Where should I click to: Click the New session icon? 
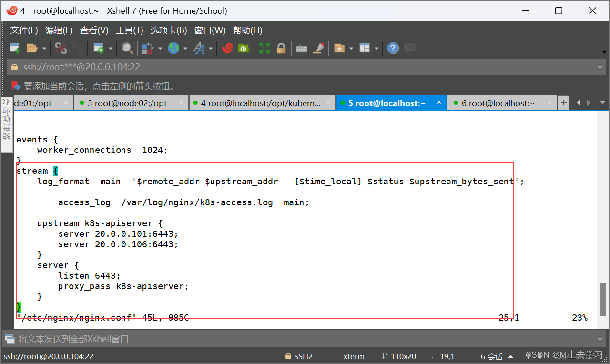pyautogui.click(x=15, y=48)
